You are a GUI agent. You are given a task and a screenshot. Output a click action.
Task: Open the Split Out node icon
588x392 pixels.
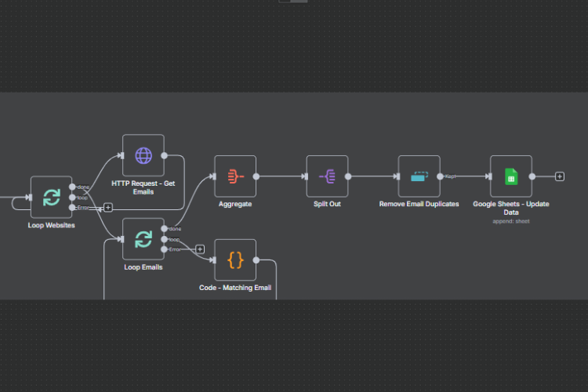[327, 176]
